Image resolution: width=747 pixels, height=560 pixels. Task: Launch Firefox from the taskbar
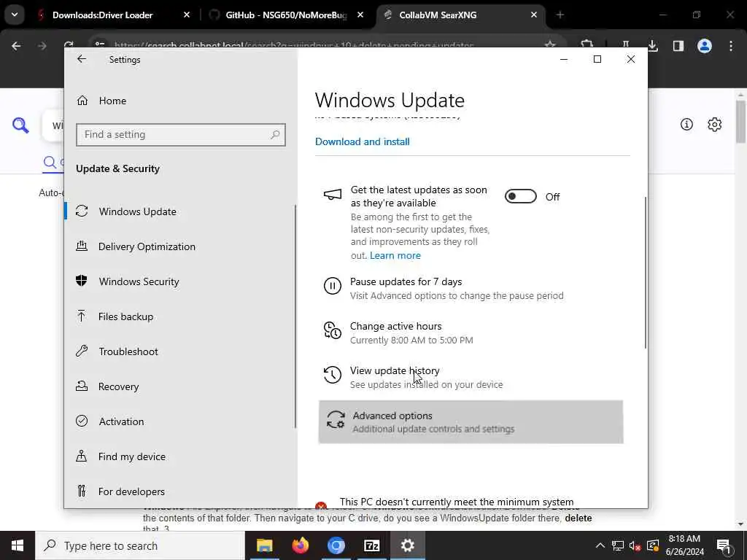point(300,545)
